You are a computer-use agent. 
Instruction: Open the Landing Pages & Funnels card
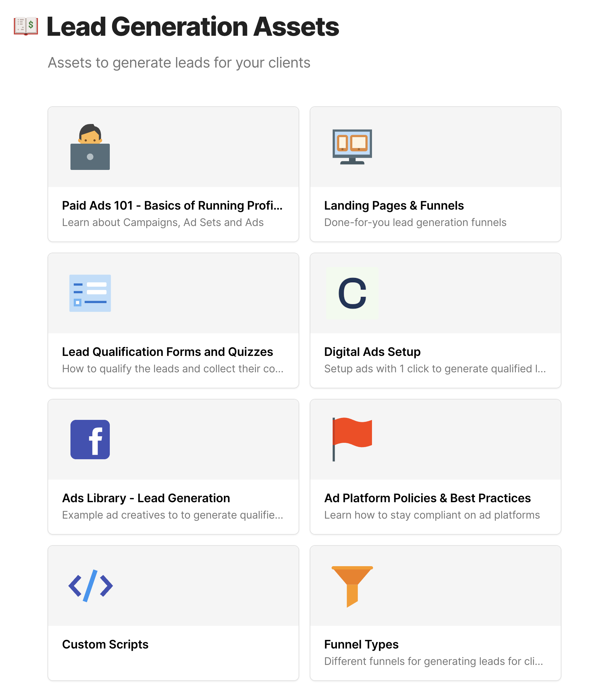point(394,205)
